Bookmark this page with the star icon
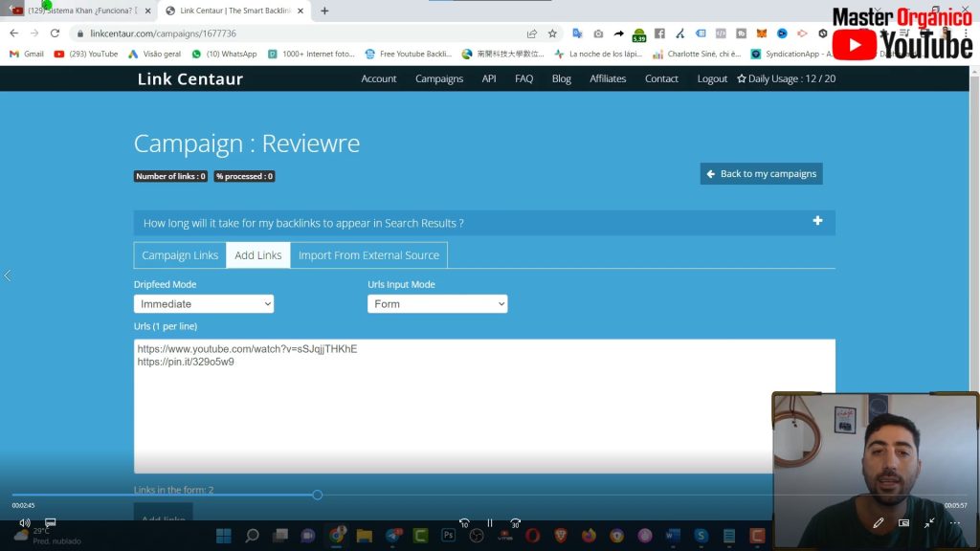Viewport: 980px width, 551px height. [552, 33]
